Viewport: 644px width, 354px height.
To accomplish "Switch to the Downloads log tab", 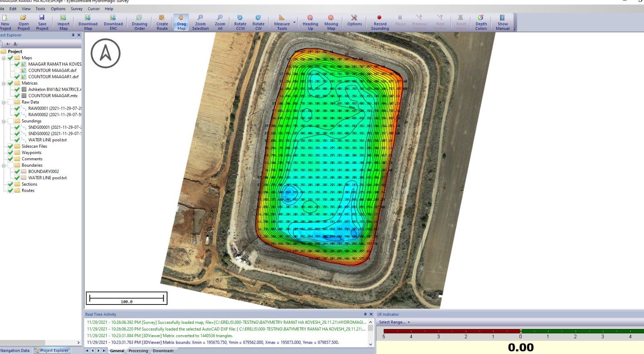I will click(x=163, y=351).
